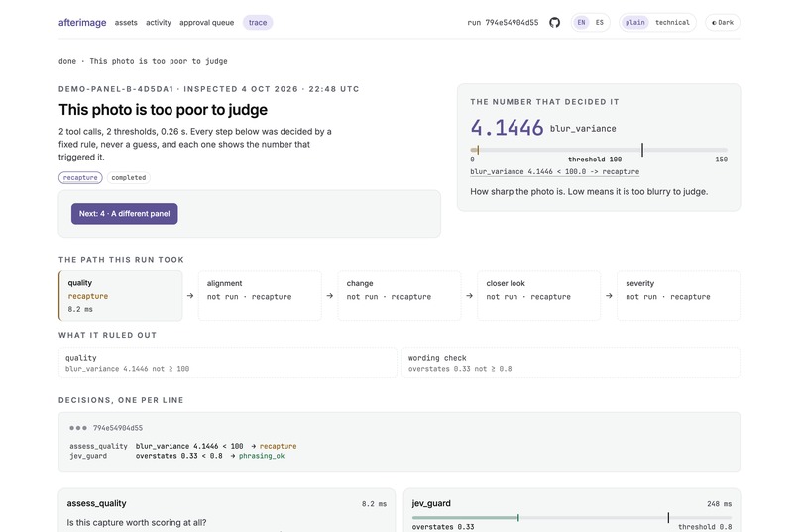Click the afterimage logo

pyautogui.click(x=82, y=23)
